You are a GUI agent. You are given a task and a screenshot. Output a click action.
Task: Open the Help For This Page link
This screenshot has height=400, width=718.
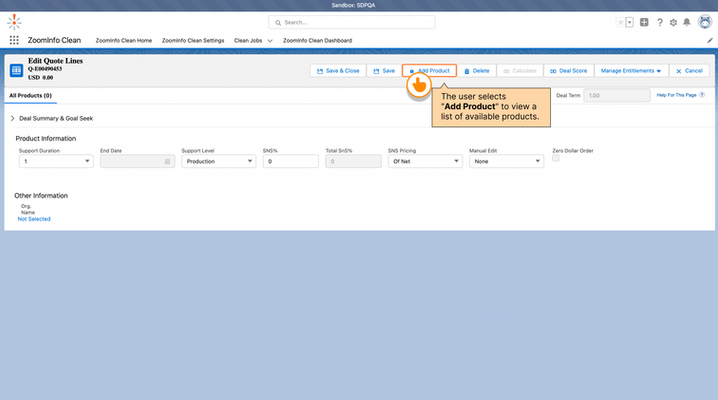pos(676,95)
